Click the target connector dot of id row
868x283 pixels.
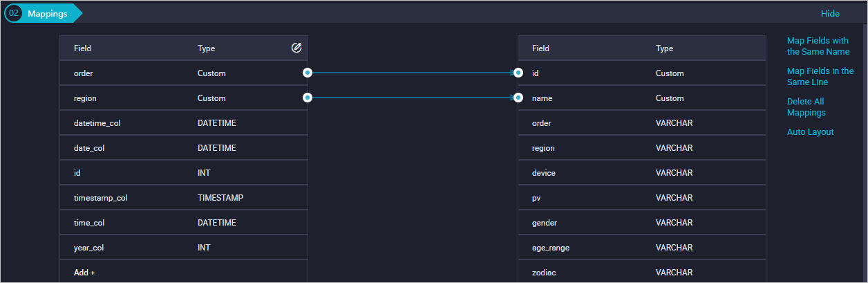pyautogui.click(x=518, y=72)
